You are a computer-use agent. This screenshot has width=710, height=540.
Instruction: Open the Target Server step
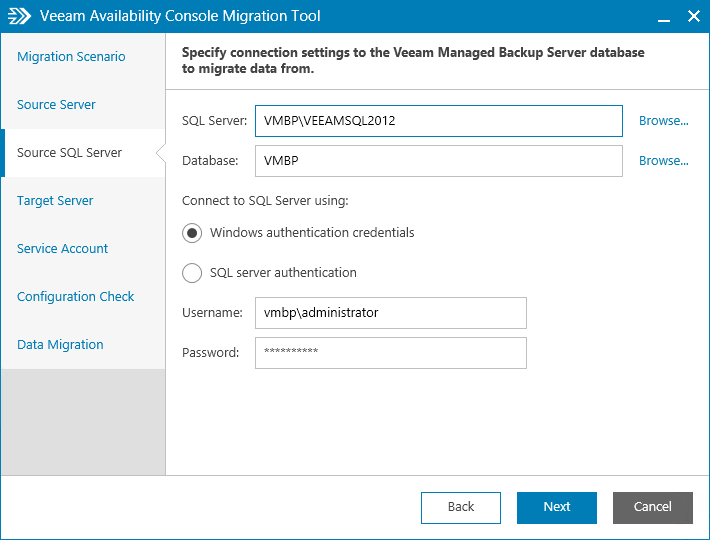pyautogui.click(x=55, y=201)
